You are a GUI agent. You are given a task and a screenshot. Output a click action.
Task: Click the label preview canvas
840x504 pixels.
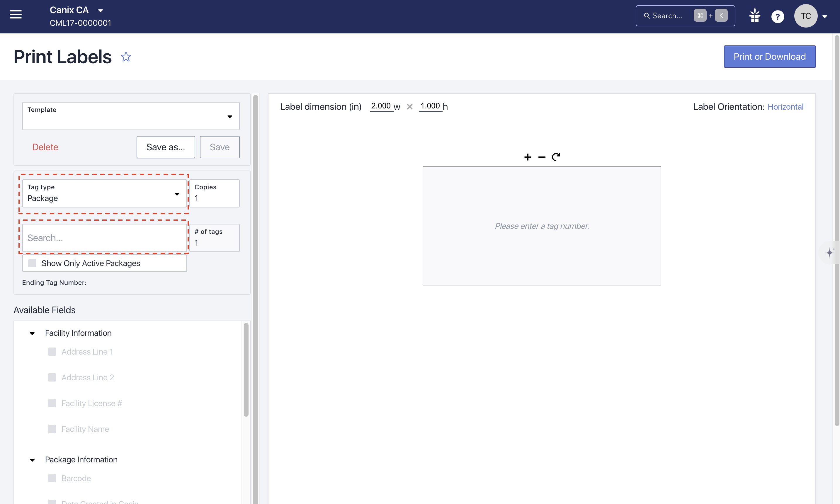tap(542, 226)
